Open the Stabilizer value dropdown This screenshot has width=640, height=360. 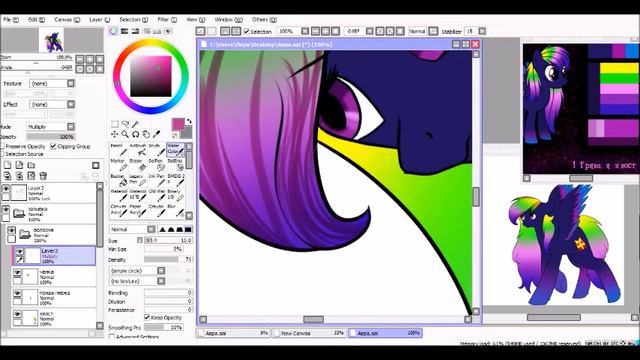[482, 31]
